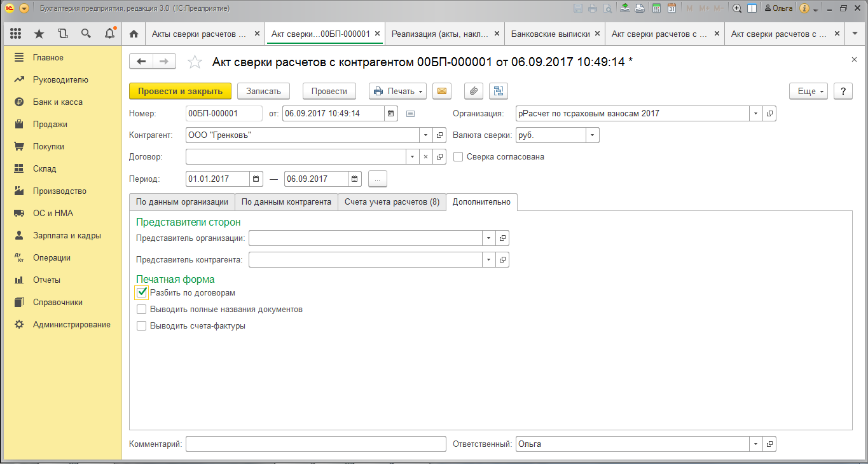Expand the Организация dropdown list

(x=756, y=114)
